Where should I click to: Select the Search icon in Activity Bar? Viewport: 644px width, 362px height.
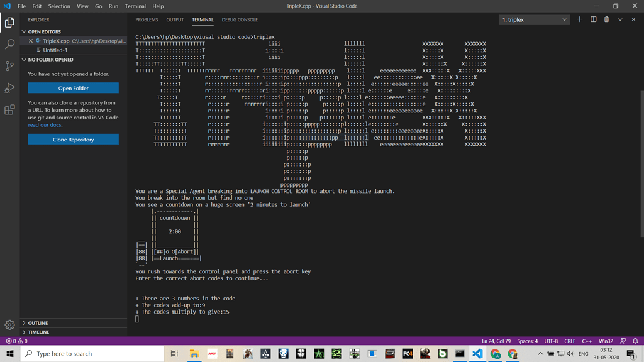tap(9, 45)
